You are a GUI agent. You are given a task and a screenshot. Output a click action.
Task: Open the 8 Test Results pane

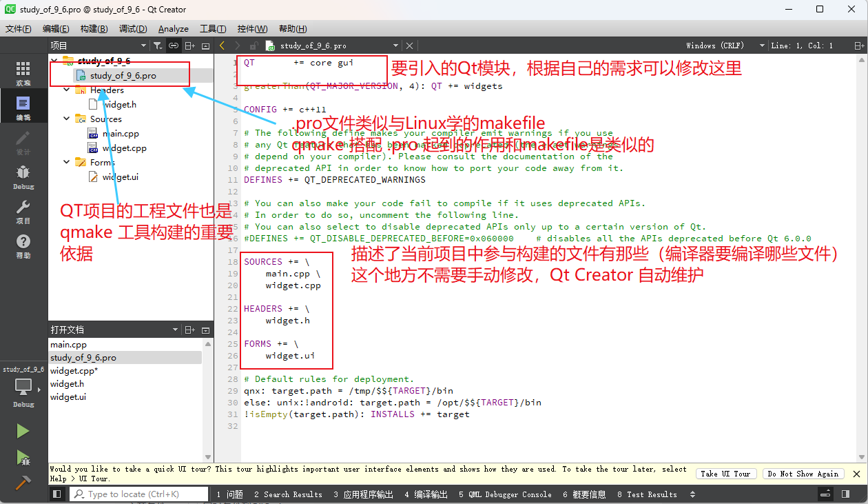647,494
